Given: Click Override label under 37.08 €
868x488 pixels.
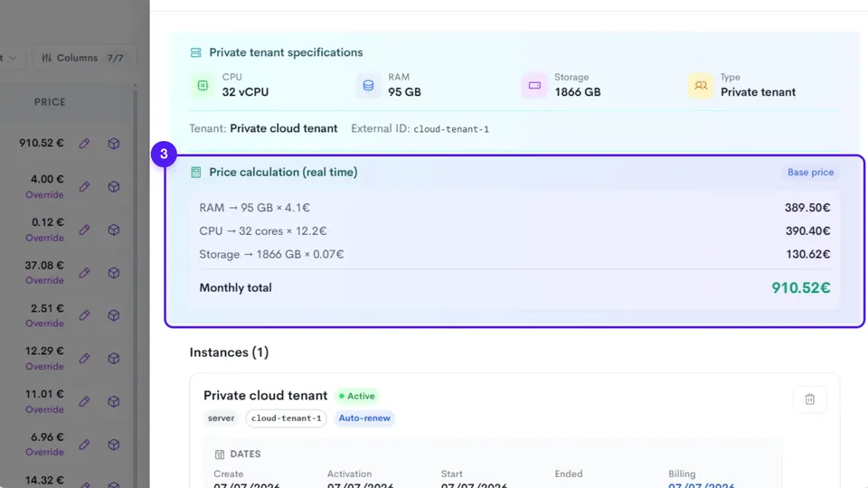Looking at the screenshot, I should point(44,280).
